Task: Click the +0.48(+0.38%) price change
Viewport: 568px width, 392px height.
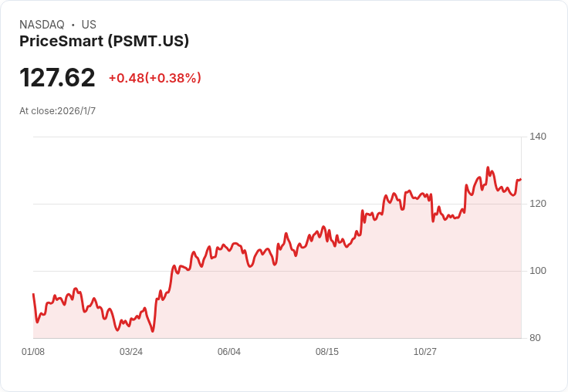Action: click(x=154, y=78)
